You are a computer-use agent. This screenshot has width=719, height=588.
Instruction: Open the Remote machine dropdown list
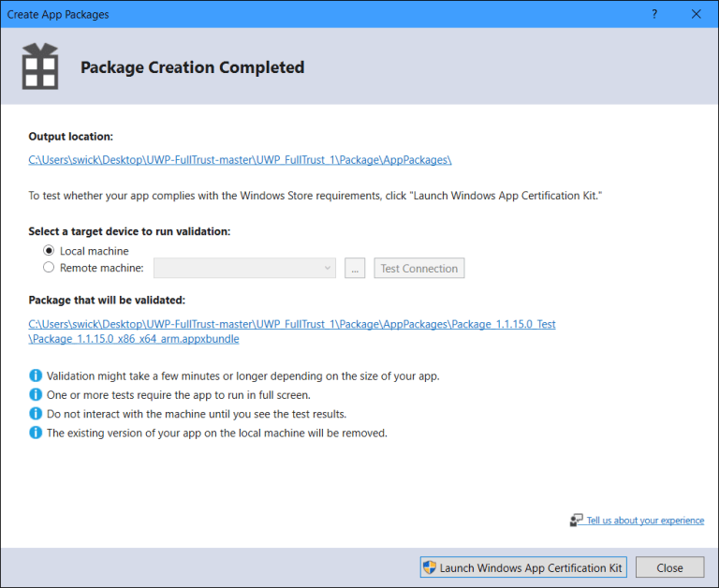[x=244, y=268]
